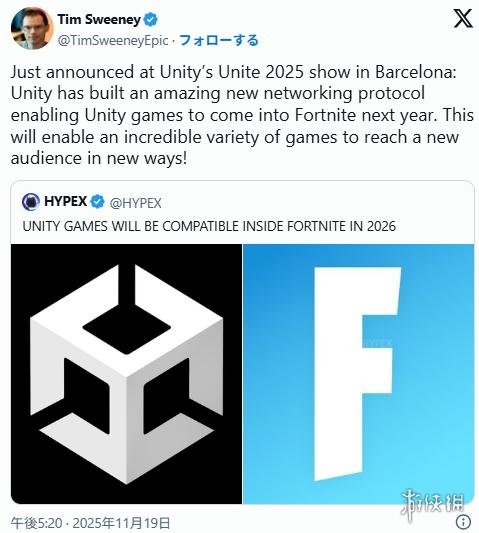
Task: Click HYPEX's blue verified badge
Action: (98, 202)
